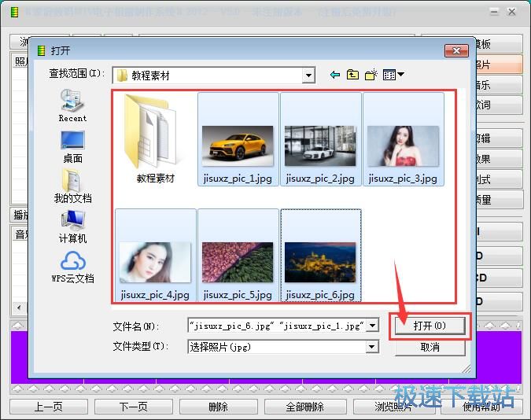Expand the 查找范围 folder dropdown
The width and height of the screenshot is (531, 420).
pyautogui.click(x=308, y=76)
